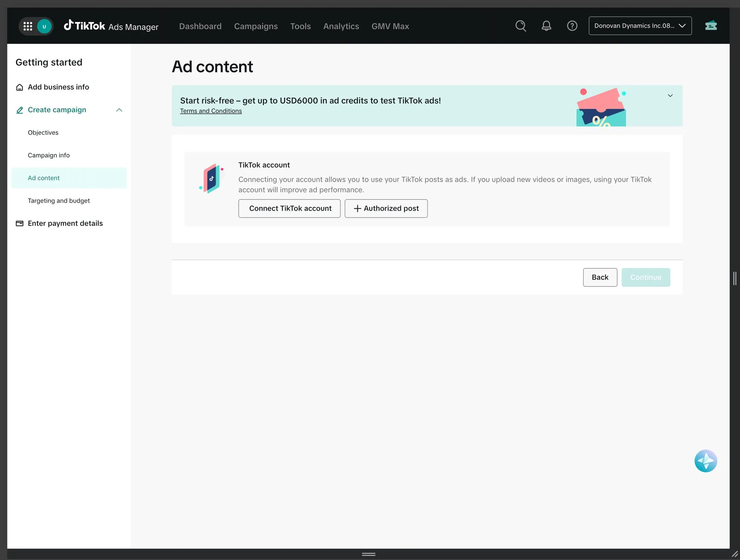
Task: Click the teal user avatar icon
Action: point(44,26)
